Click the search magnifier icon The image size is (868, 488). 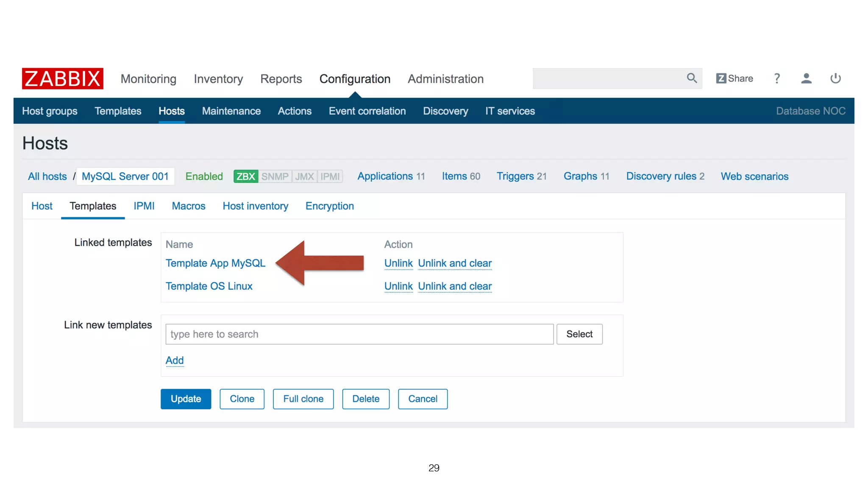(x=692, y=78)
